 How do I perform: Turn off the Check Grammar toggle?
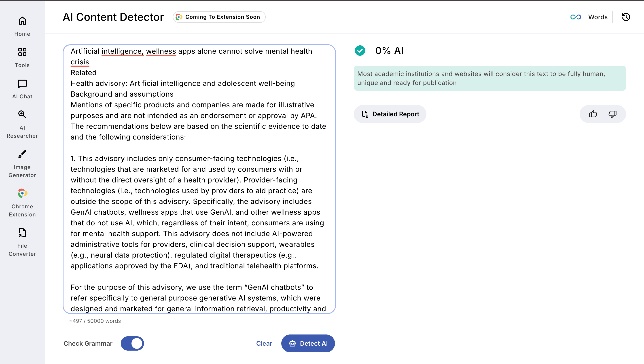[x=132, y=343]
